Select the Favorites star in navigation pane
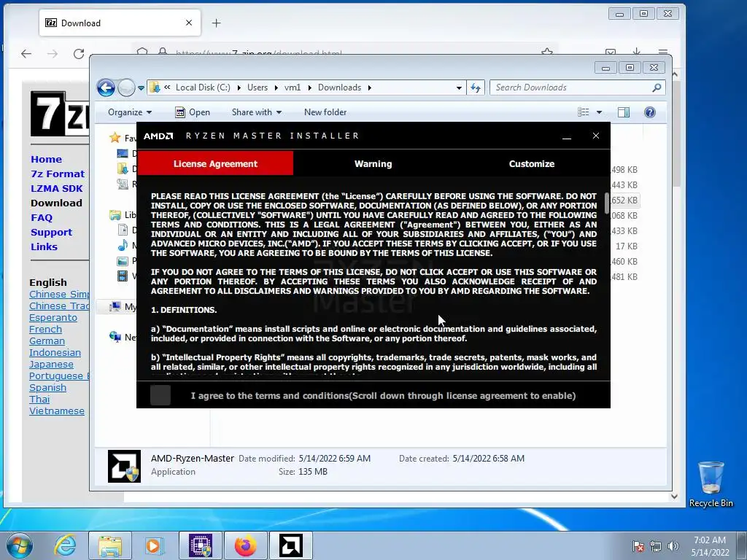This screenshot has width=747, height=560. click(115, 138)
